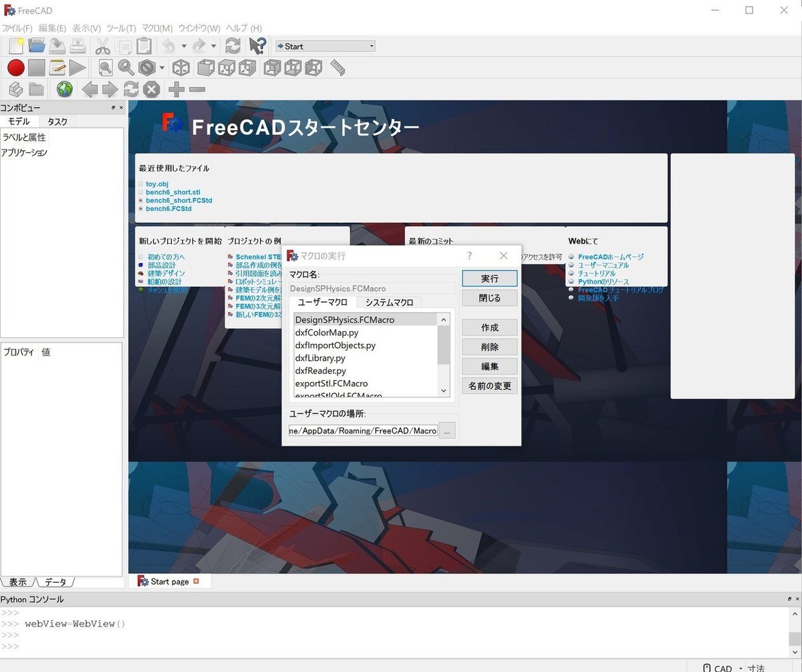Click the copy icon in the toolbar
802x672 pixels.
124,46
